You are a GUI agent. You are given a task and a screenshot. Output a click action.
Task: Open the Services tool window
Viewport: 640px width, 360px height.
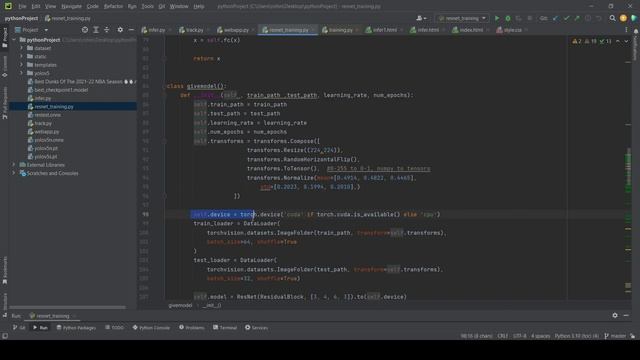tap(256, 328)
